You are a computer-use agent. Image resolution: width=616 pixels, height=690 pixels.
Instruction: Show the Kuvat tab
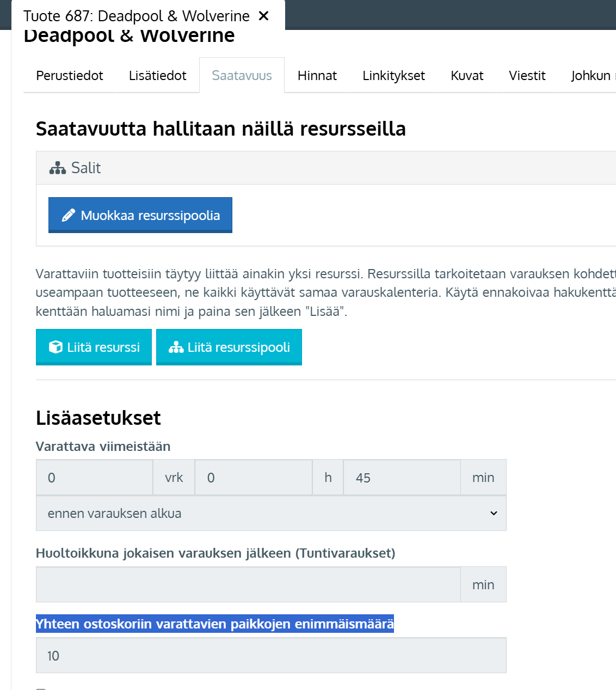click(467, 76)
